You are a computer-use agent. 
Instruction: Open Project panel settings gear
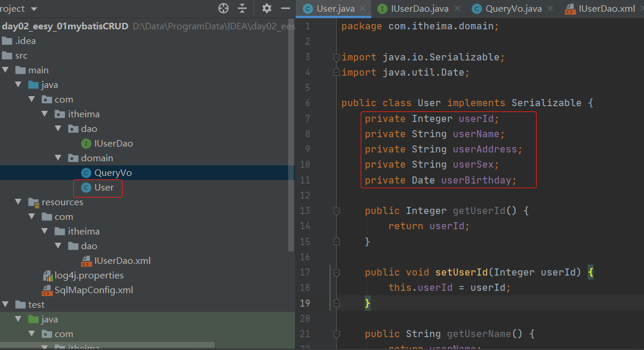pyautogui.click(x=266, y=8)
